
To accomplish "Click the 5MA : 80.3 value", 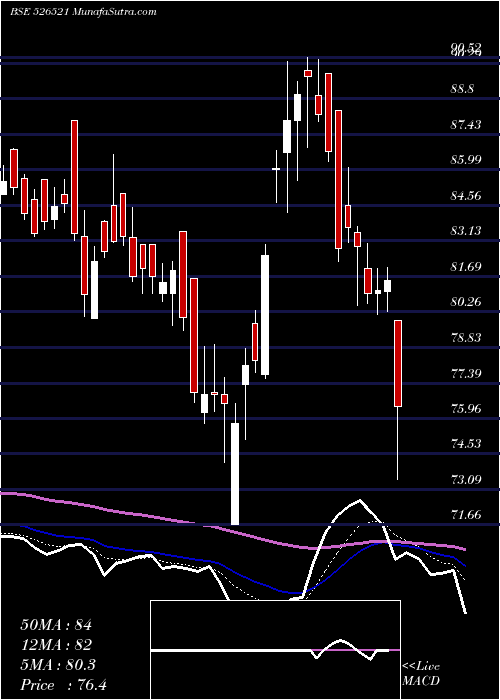I will point(58,665).
